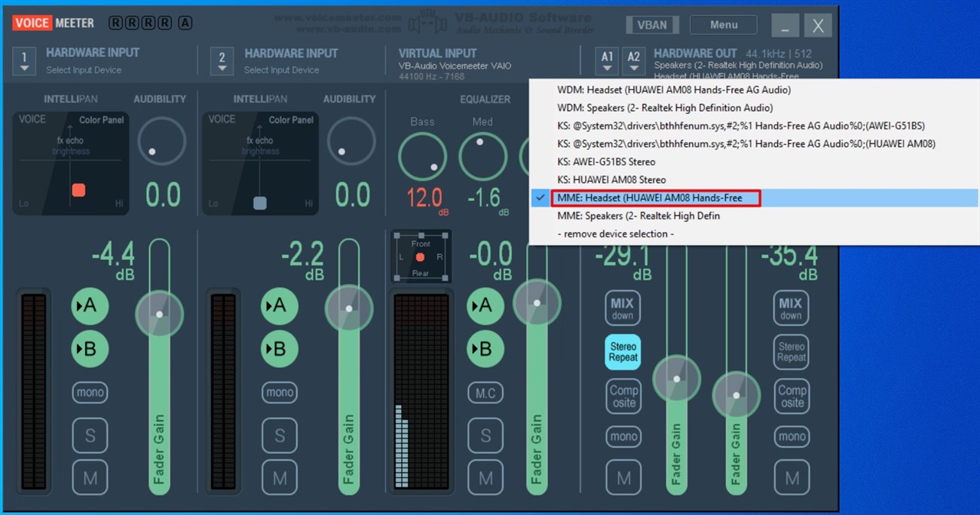
Task: Route Hardware Input 1 to bus A
Action: [x=90, y=305]
